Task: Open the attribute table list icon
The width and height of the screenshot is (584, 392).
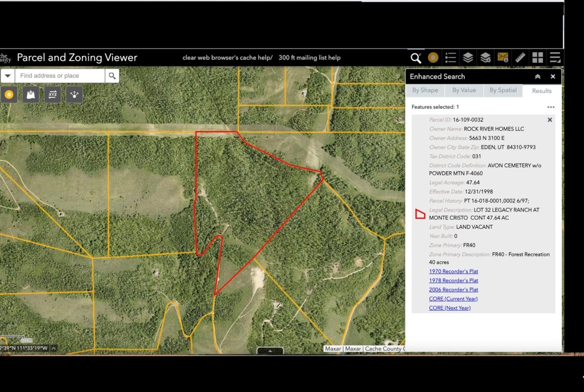Action: (x=555, y=57)
